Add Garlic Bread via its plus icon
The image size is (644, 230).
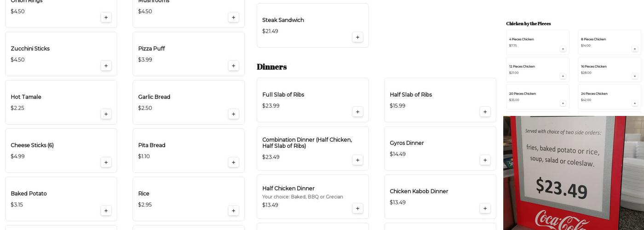coord(233,114)
